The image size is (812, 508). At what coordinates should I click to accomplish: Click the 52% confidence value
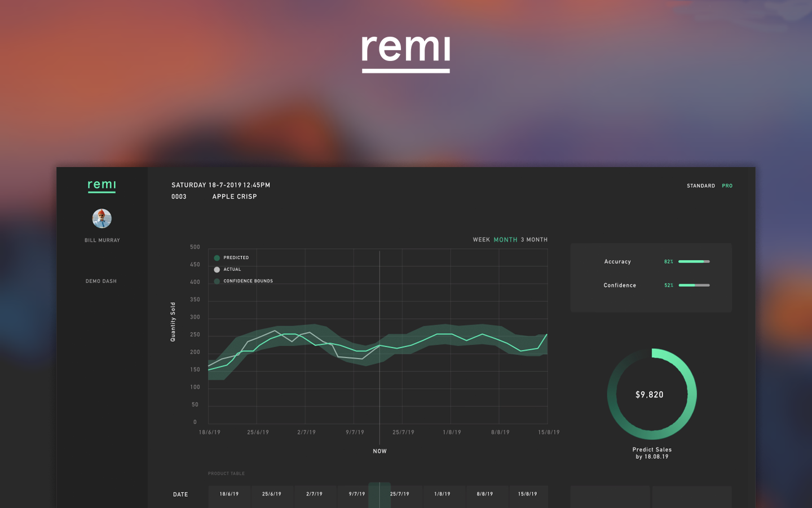coord(669,286)
